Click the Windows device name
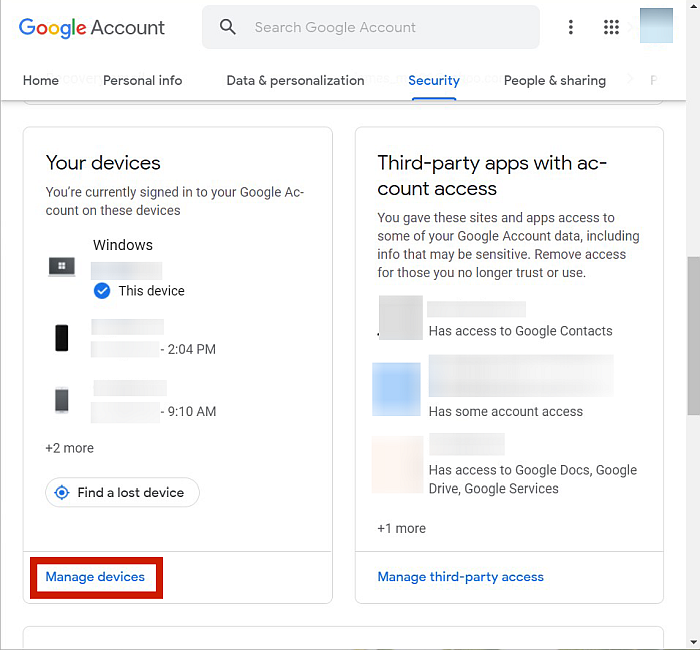The image size is (700, 650). pos(123,245)
